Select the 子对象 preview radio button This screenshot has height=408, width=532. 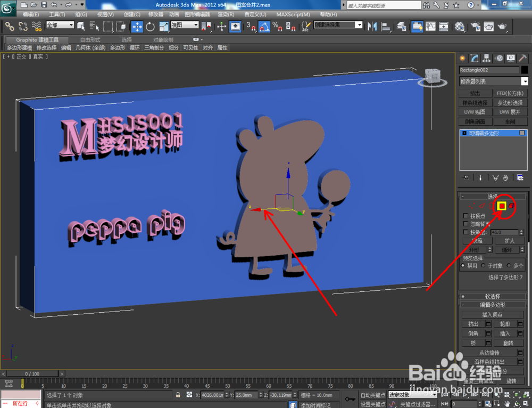[483, 266]
